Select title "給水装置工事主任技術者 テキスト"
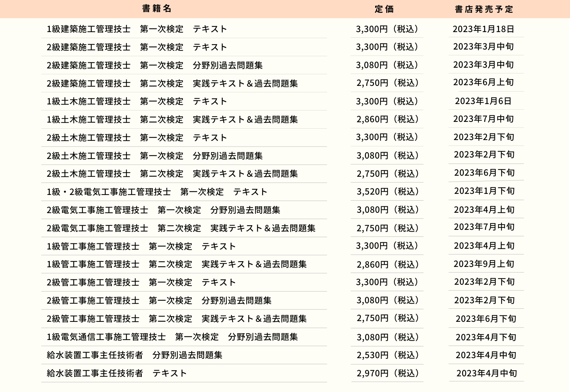The image size is (570, 392). [x=117, y=373]
